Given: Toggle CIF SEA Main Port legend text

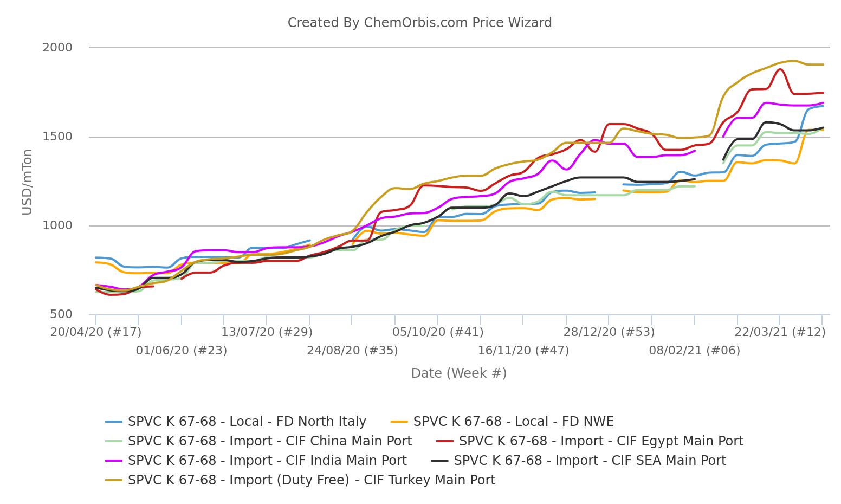Looking at the screenshot, I should pos(590,461).
